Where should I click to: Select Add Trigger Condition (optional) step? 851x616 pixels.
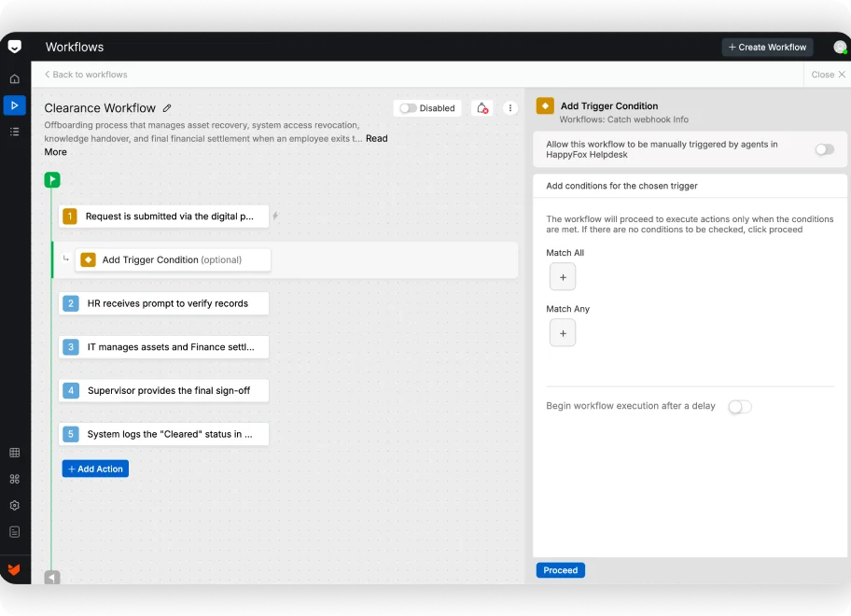click(174, 260)
